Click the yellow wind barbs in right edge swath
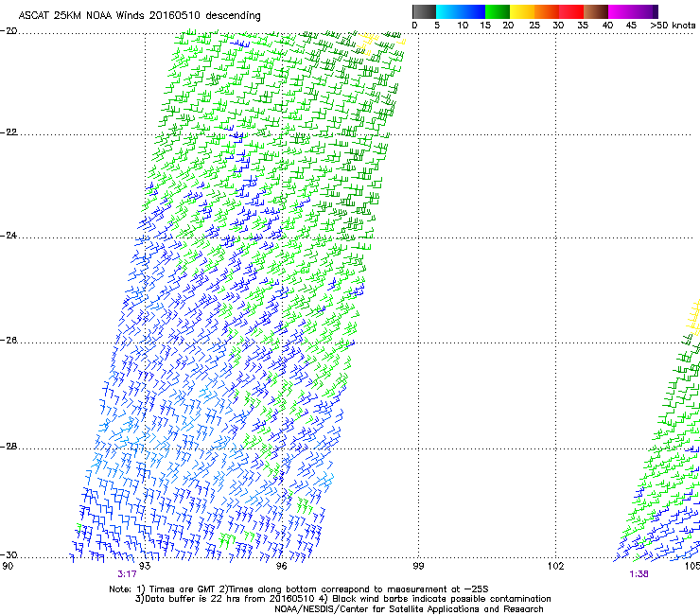Screen dimensions: 700x615 [693, 316]
